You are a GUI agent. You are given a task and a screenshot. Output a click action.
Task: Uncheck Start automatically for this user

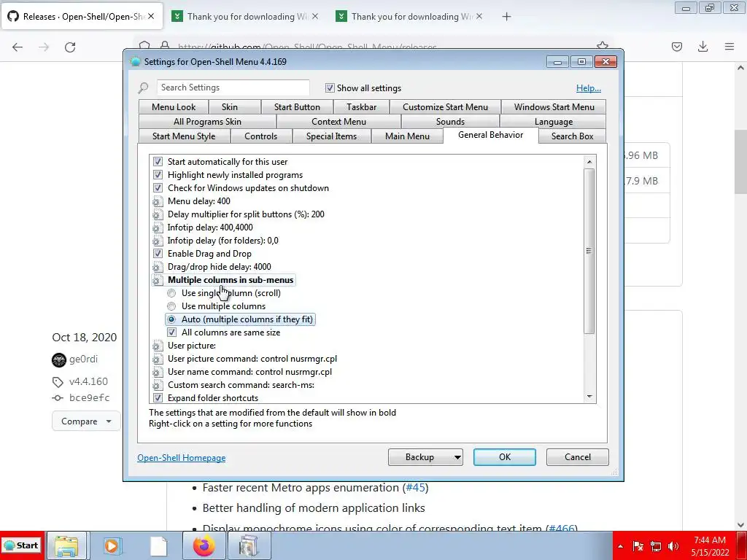(x=158, y=162)
